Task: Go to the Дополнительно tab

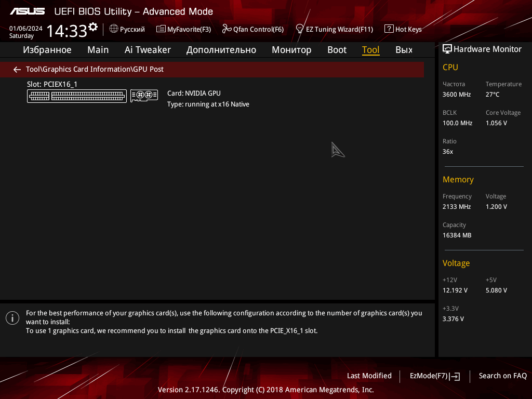Action: (x=221, y=50)
